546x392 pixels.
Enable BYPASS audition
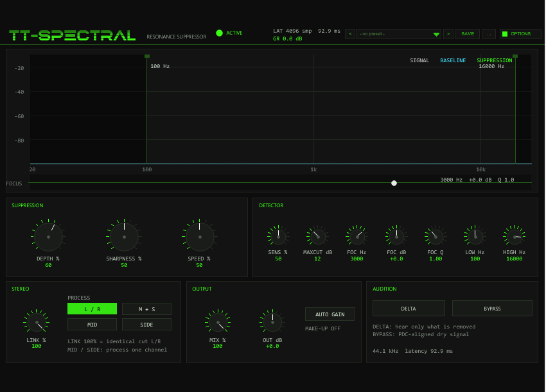coord(492,309)
